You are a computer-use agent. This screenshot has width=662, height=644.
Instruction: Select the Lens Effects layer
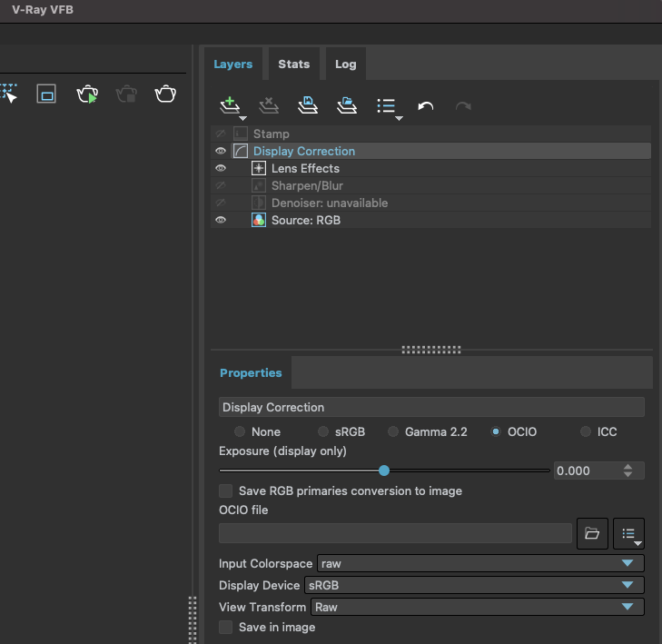(x=430, y=169)
